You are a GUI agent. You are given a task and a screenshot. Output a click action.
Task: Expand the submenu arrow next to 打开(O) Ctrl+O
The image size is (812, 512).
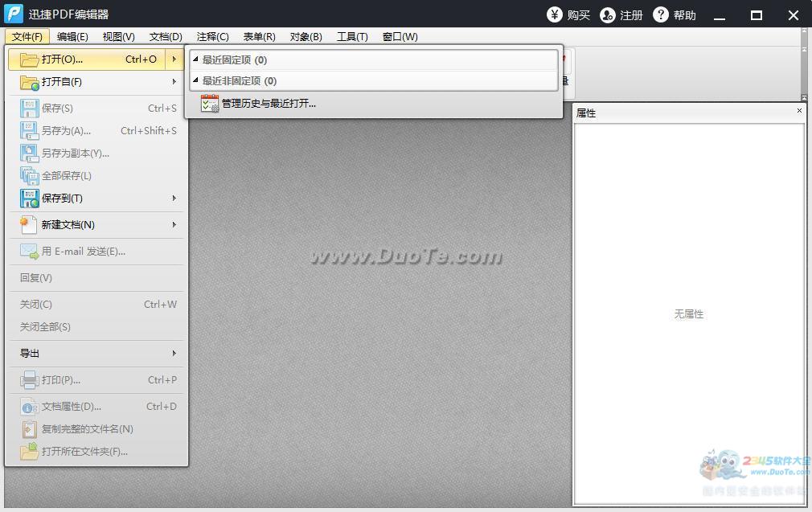click(174, 59)
